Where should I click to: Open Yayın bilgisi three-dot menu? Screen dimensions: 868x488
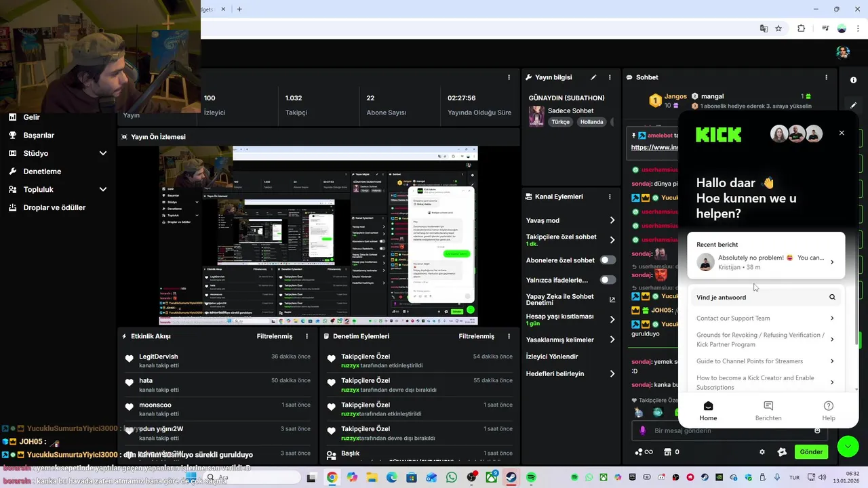click(x=610, y=77)
